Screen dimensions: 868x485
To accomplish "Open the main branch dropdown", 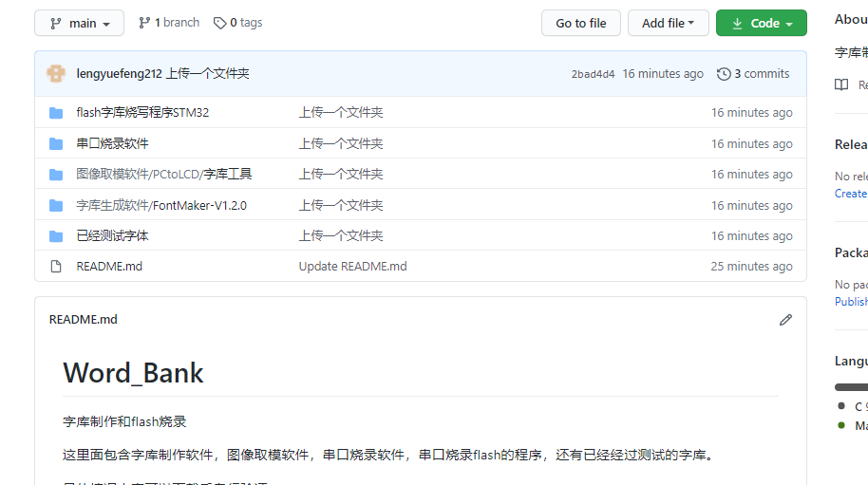I will [79, 23].
